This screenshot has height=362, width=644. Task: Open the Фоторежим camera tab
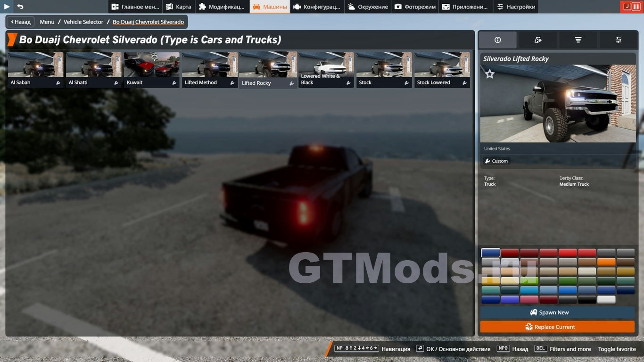coord(415,7)
